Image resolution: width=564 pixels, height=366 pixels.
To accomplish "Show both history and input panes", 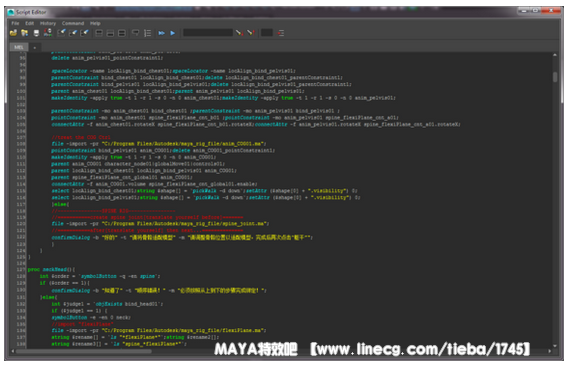I will 122,33.
